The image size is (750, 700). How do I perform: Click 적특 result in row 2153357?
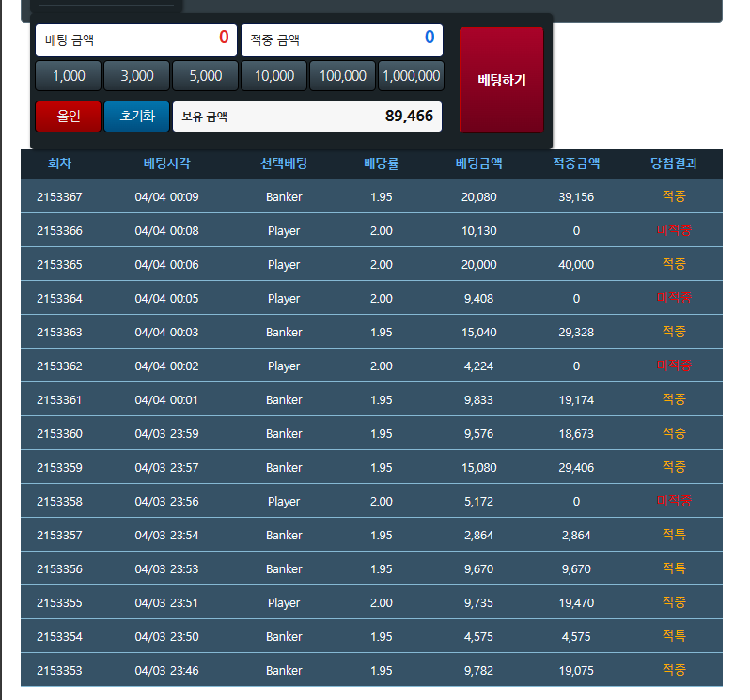[674, 535]
